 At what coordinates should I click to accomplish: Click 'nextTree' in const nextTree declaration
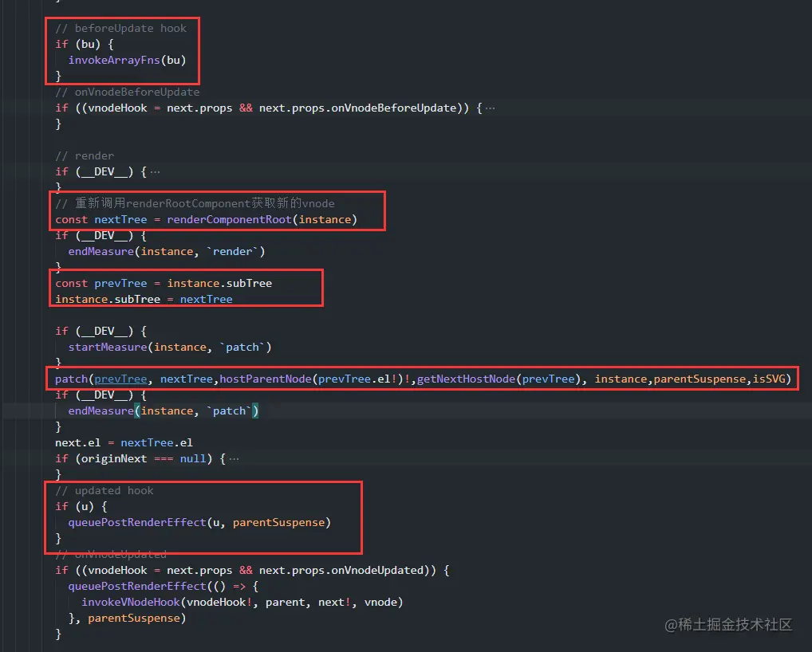tap(120, 219)
